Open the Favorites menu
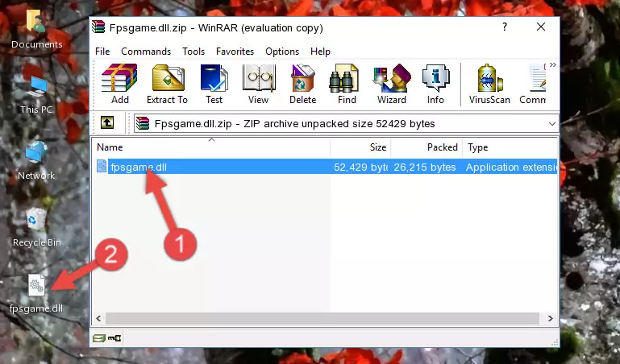Viewport: 620px width, 364px height. (x=235, y=52)
